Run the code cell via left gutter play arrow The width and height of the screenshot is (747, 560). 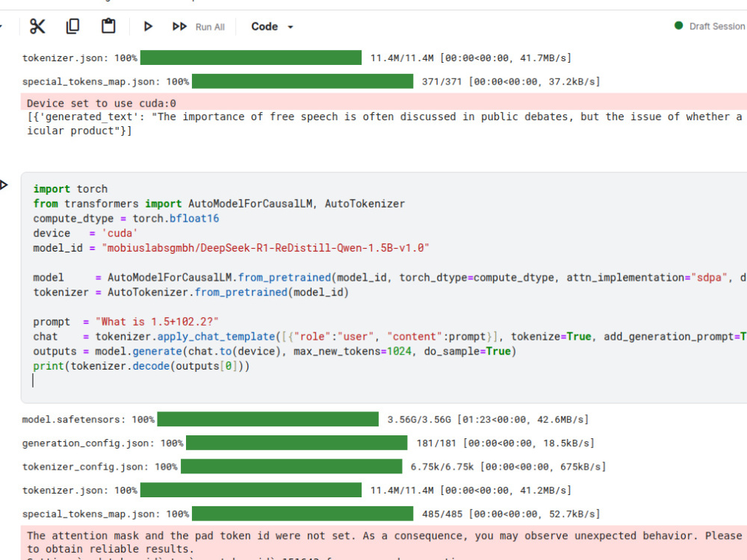pos(4,184)
